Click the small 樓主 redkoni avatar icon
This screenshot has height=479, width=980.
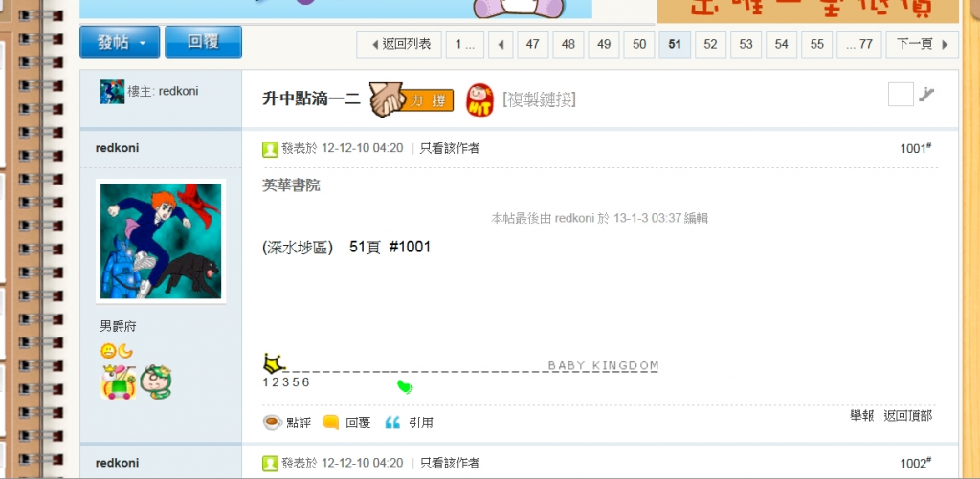coord(113,92)
